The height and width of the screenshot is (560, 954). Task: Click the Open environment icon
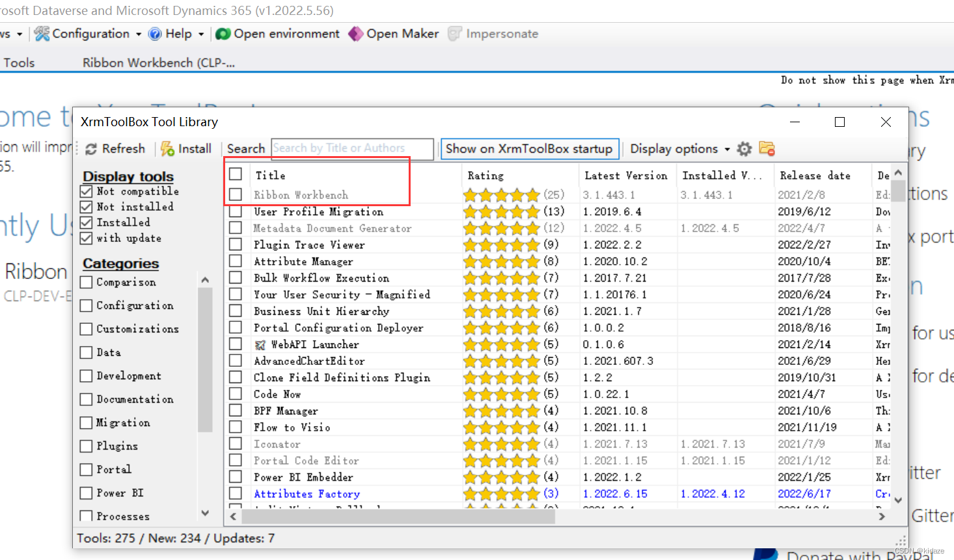click(x=223, y=33)
